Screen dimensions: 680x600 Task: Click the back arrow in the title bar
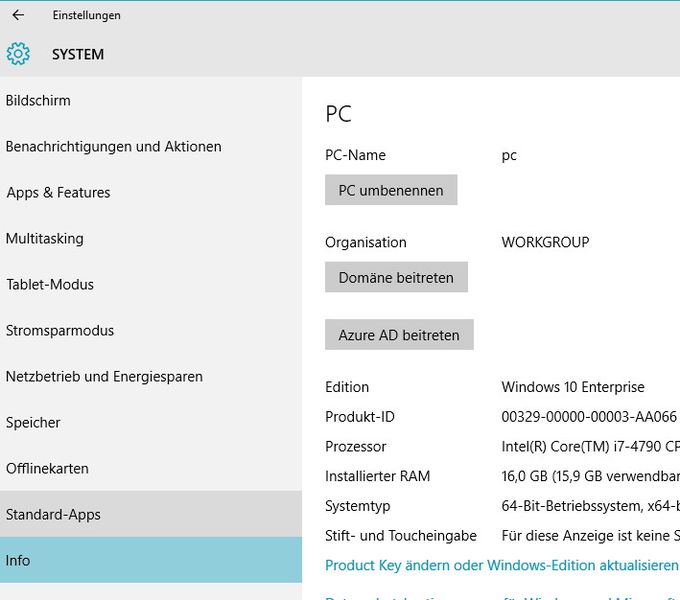18,16
